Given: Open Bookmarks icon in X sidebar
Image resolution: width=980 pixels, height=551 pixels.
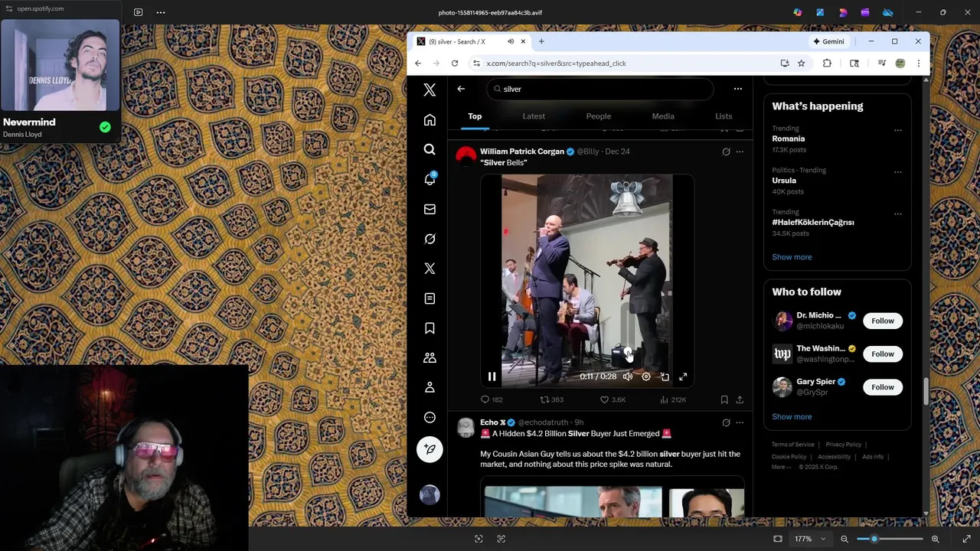Looking at the screenshot, I should point(430,328).
